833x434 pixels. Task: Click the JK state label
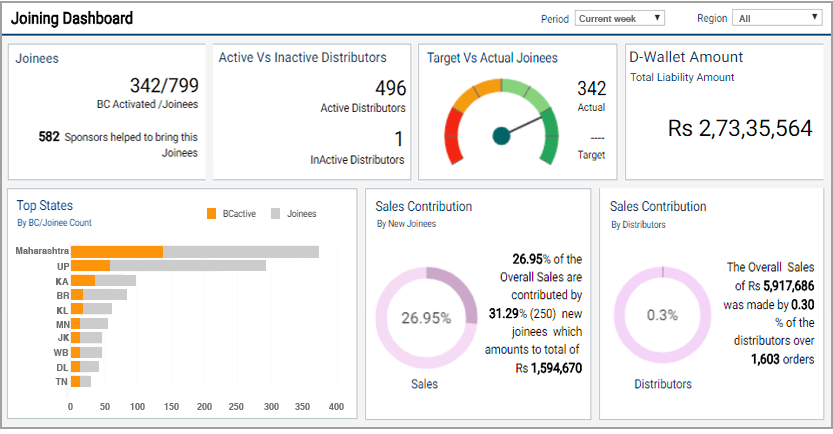coord(63,338)
